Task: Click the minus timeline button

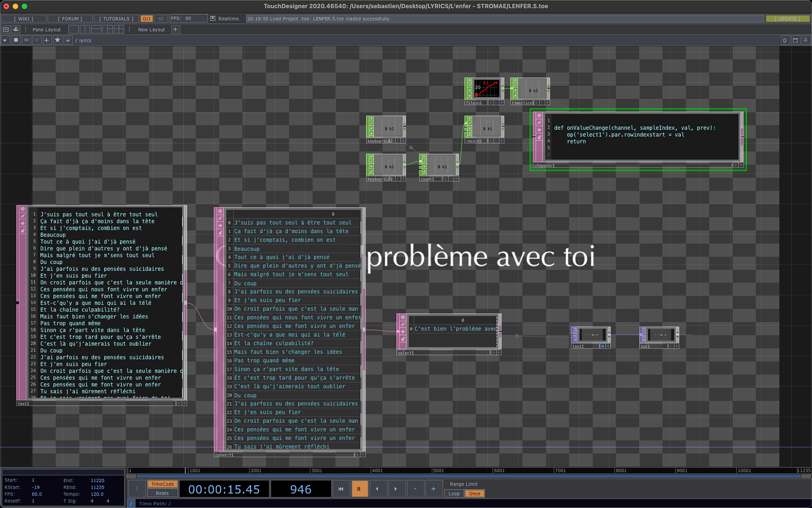Action: coord(415,489)
